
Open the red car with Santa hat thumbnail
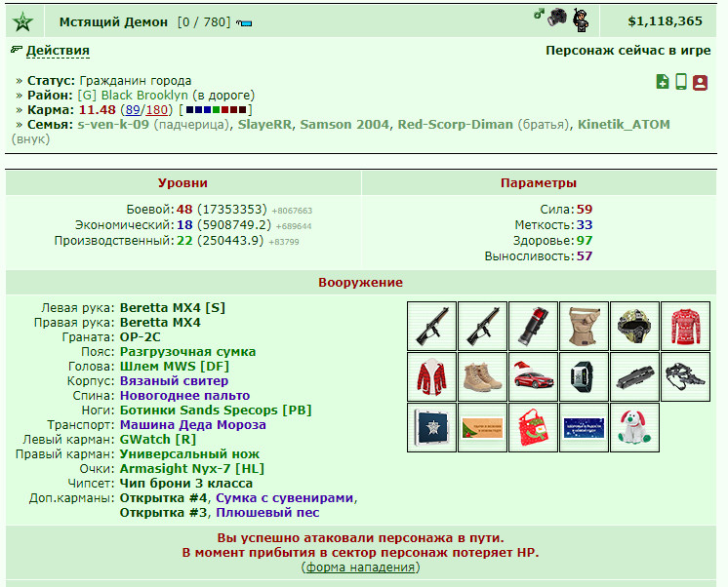(x=533, y=376)
